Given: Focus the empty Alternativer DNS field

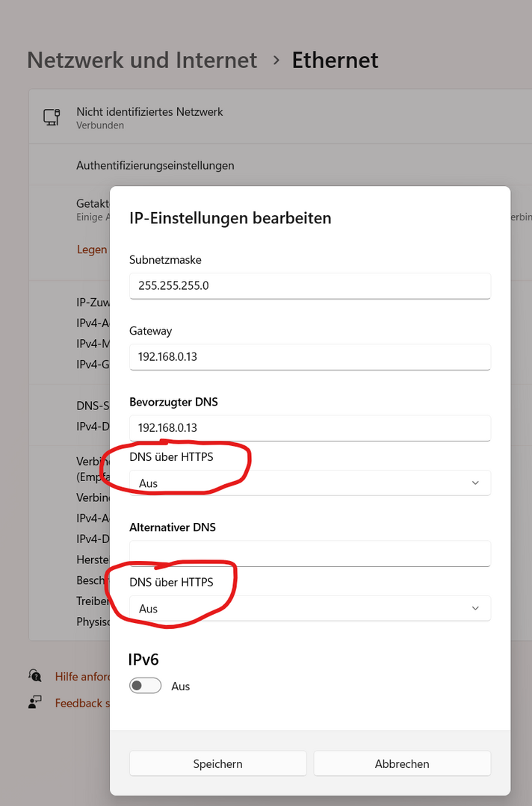Looking at the screenshot, I should (x=310, y=553).
